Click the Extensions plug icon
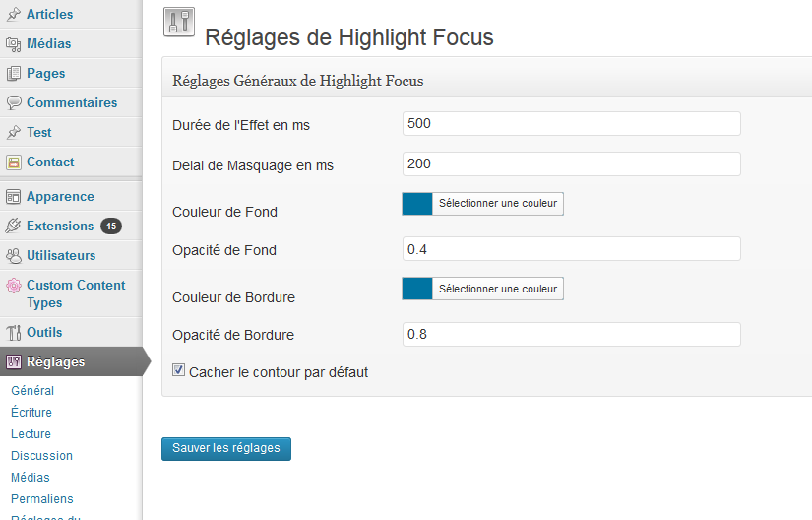 [x=14, y=227]
